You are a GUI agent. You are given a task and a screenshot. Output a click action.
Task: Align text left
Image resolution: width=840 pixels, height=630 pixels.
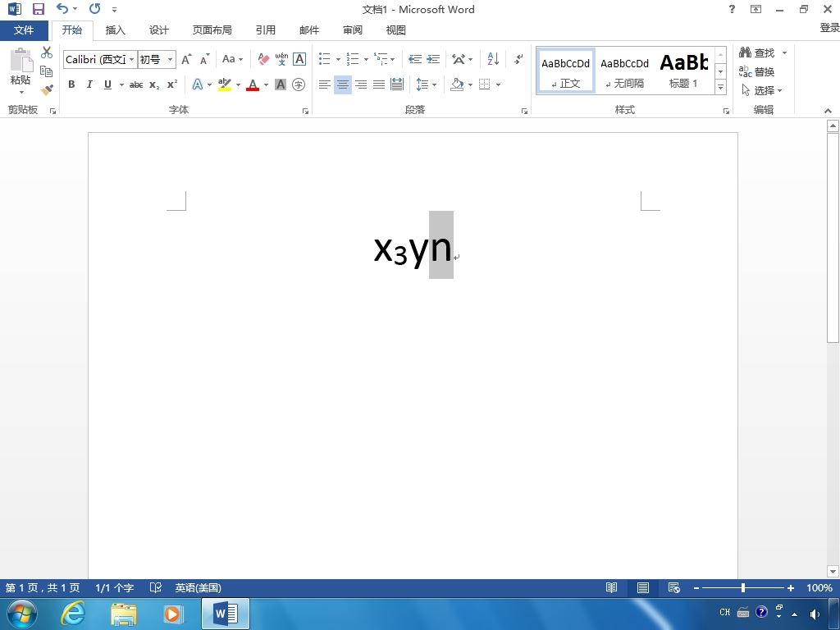324,84
